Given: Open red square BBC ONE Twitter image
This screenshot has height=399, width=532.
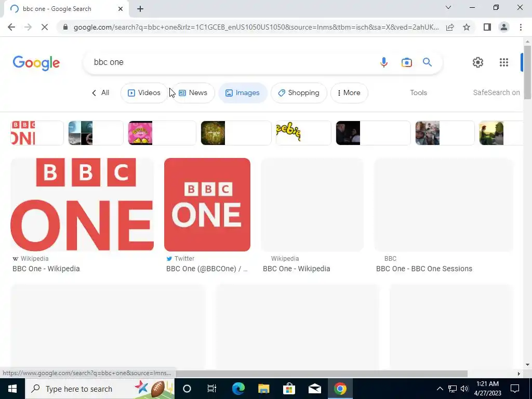Looking at the screenshot, I should pyautogui.click(x=207, y=205).
